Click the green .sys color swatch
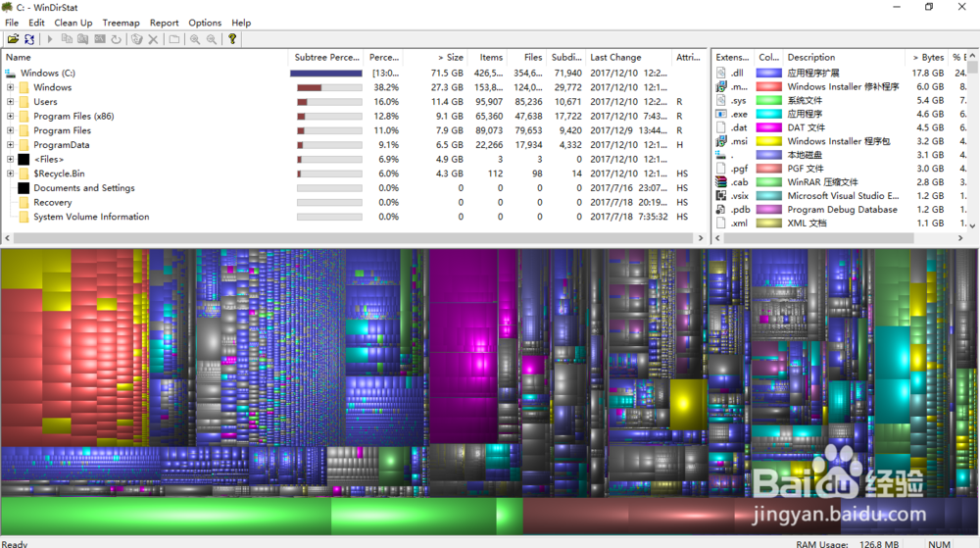Screen dimensions: 980x548 click(768, 100)
